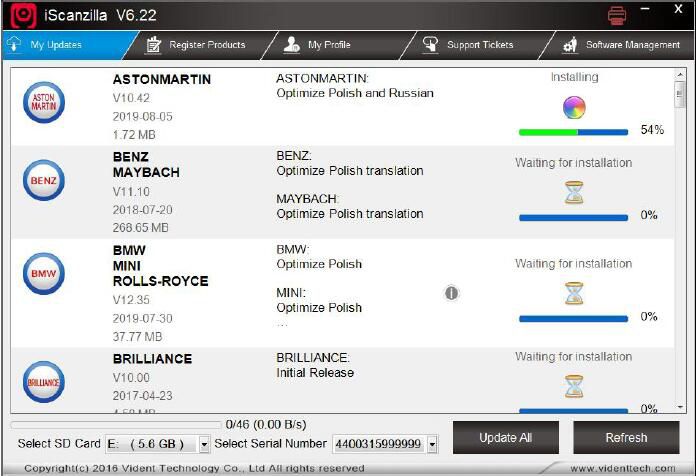697x476 pixels.
Task: Select the BENZ brand logo
Action: pos(44,180)
